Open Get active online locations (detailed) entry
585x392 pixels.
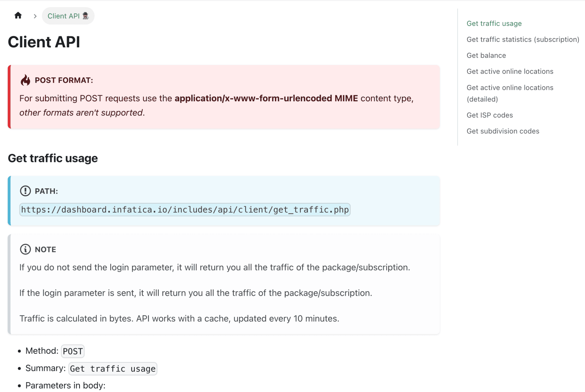click(x=510, y=93)
